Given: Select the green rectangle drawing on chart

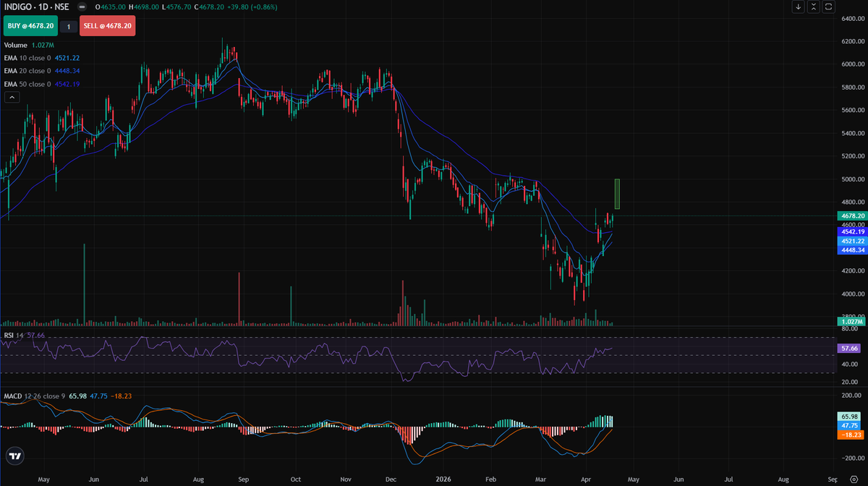Looking at the screenshot, I should tap(617, 194).
